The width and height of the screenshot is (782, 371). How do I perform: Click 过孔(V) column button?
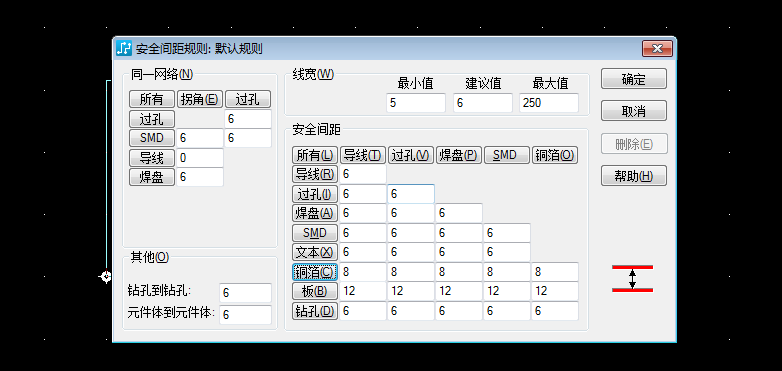click(411, 155)
